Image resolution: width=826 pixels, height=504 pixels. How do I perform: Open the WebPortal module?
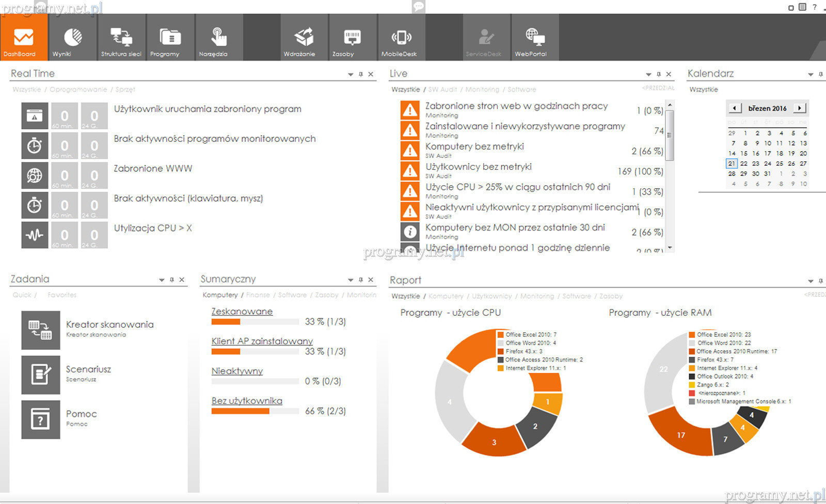(535, 38)
